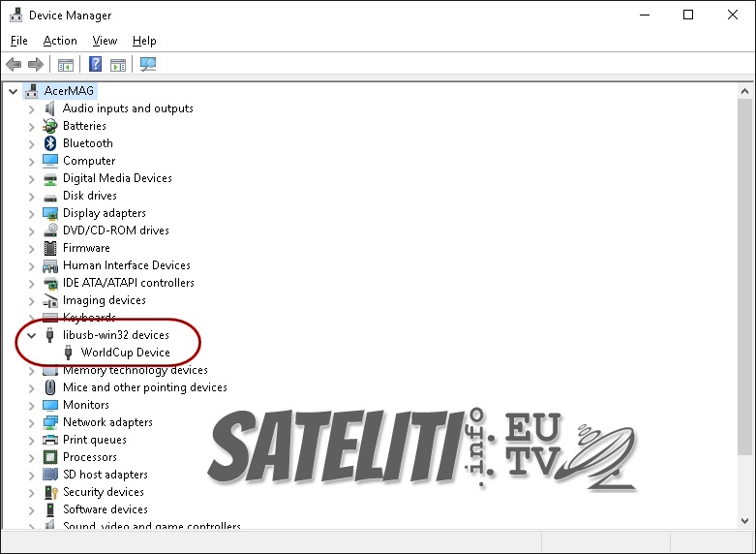Click the Audio inputs and outputs speaker icon
This screenshot has height=554, width=756.
pyautogui.click(x=50, y=108)
